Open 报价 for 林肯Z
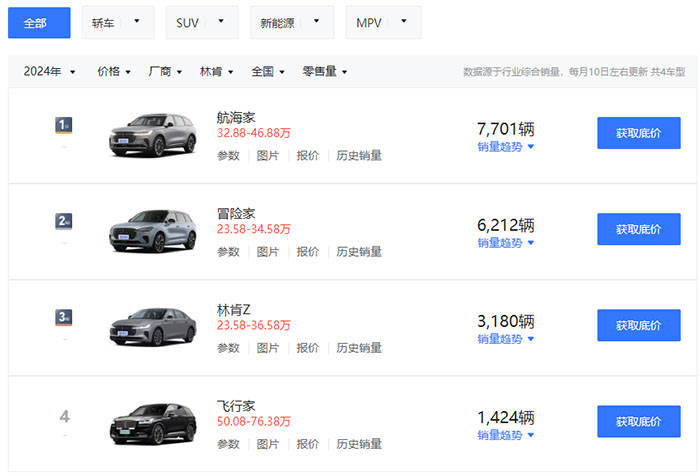Viewport: 700px width, 476px height. [x=308, y=348]
